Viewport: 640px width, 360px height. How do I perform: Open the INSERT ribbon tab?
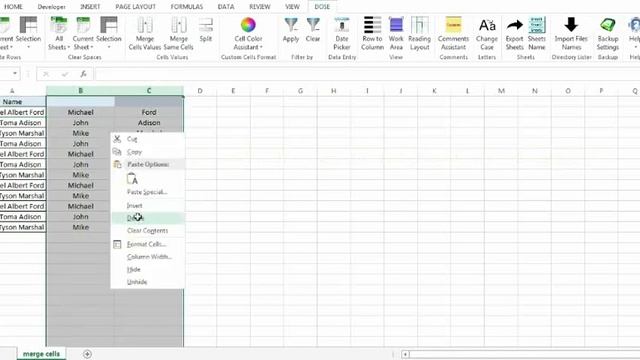[x=90, y=7]
